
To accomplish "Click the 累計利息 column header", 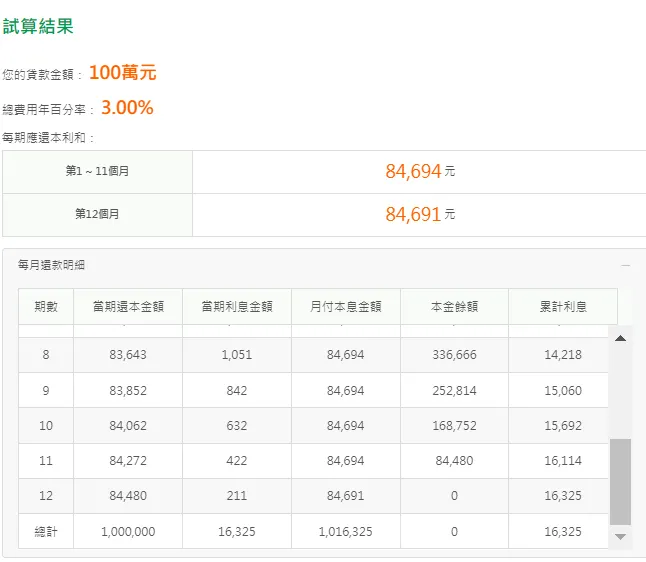I will coord(563,306).
